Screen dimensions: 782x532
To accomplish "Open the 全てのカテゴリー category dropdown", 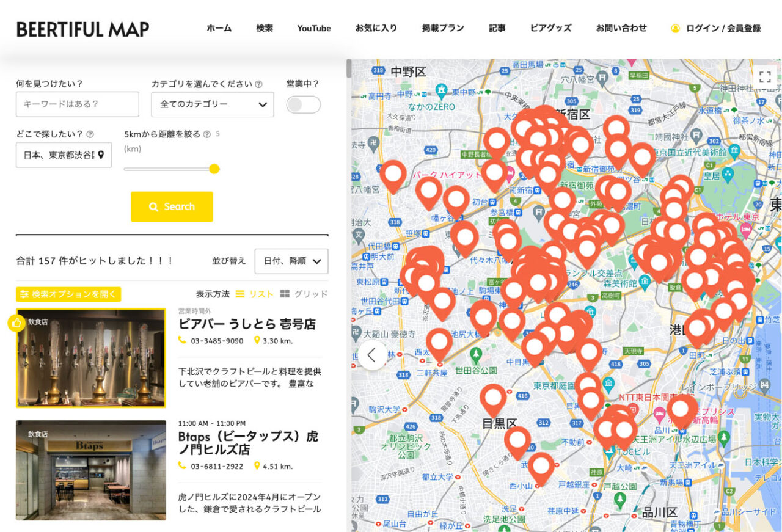I will 213,104.
